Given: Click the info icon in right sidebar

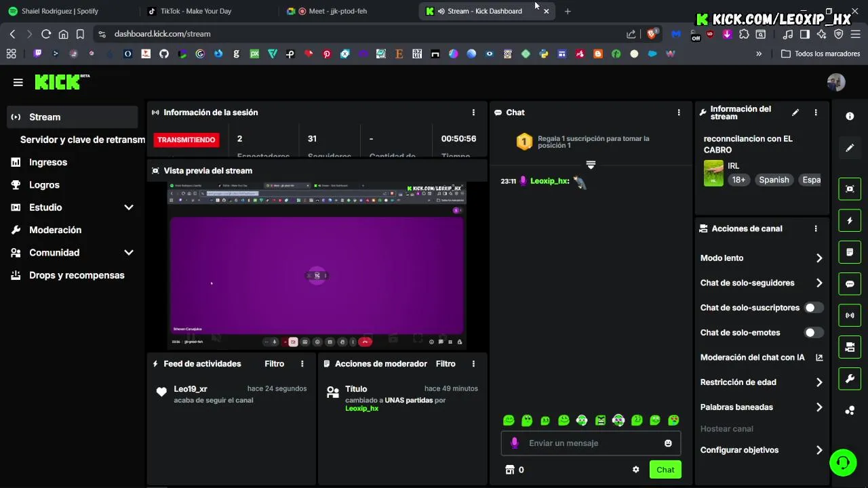Looking at the screenshot, I should (850, 116).
